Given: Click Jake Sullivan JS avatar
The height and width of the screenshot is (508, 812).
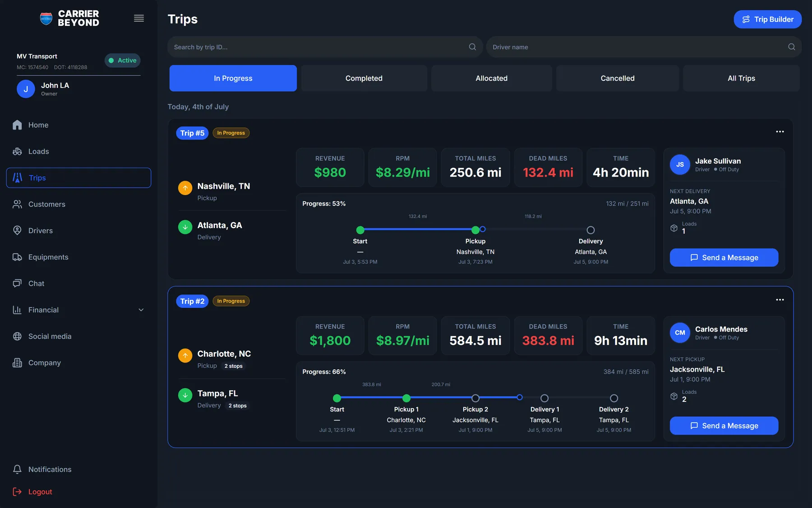Looking at the screenshot, I should click(680, 165).
